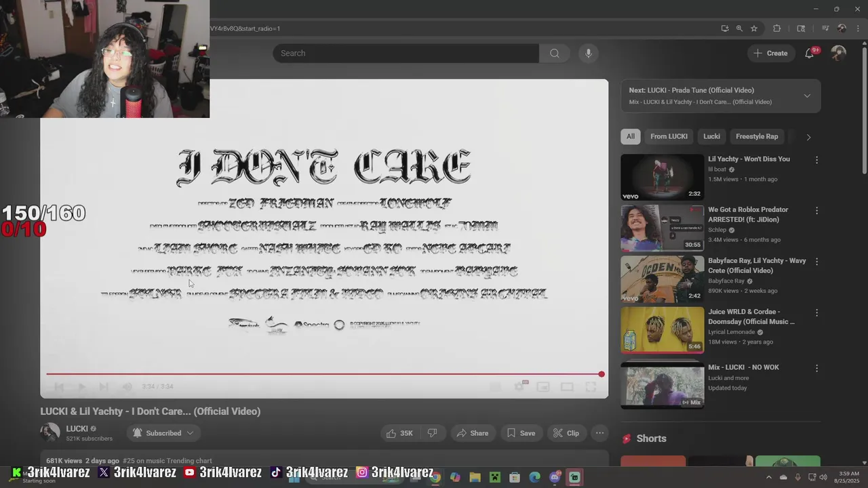This screenshot has width=868, height=488.
Task: Open YouTube account avatar menu
Action: coord(839,54)
